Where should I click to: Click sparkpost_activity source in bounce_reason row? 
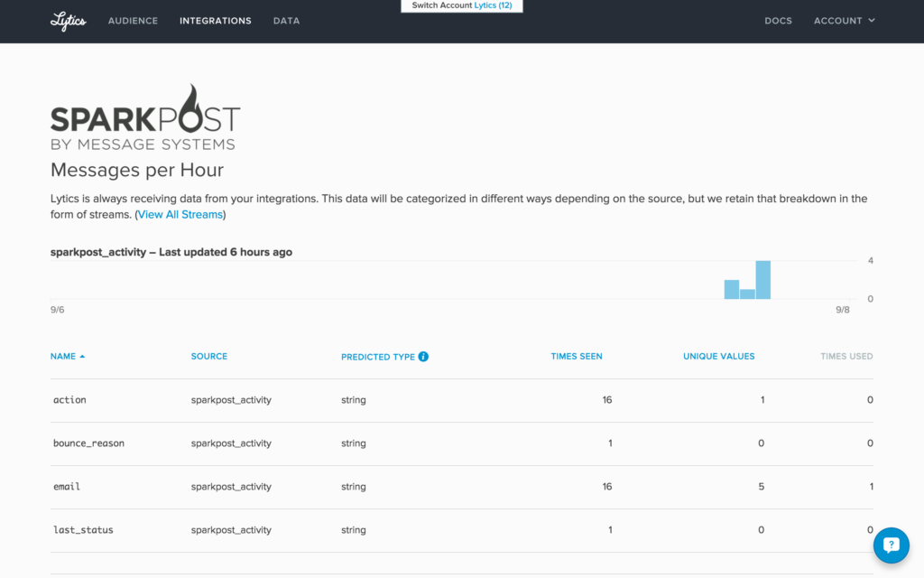tap(231, 443)
